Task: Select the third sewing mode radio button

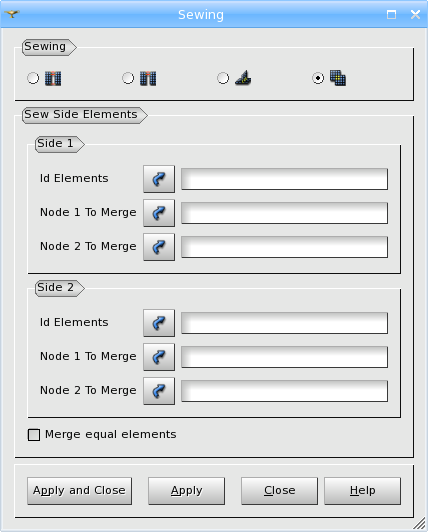Action: 223,78
